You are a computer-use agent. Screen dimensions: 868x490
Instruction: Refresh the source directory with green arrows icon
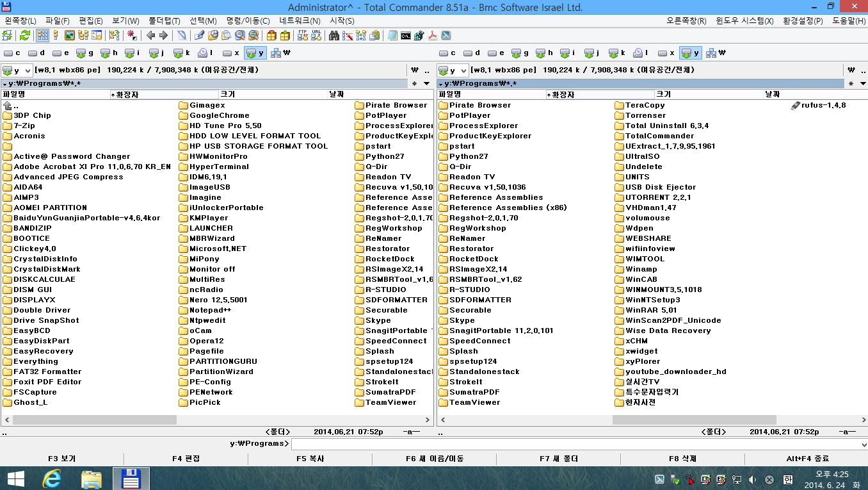(x=24, y=35)
